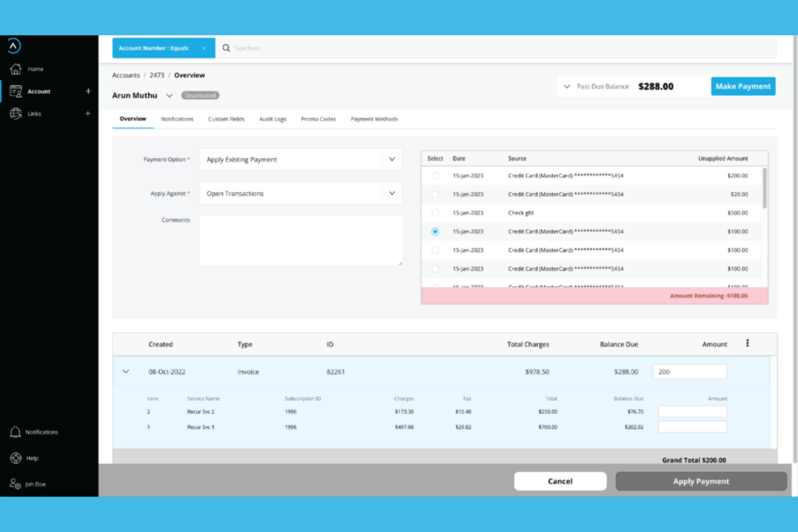798x532 pixels.
Task: Click the Source column header
Action: point(517,158)
